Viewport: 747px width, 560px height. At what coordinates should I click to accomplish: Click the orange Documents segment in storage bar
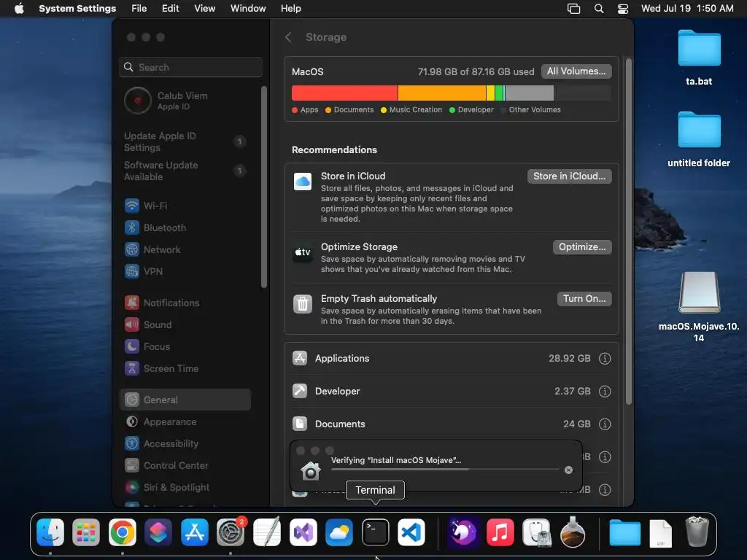coord(442,93)
